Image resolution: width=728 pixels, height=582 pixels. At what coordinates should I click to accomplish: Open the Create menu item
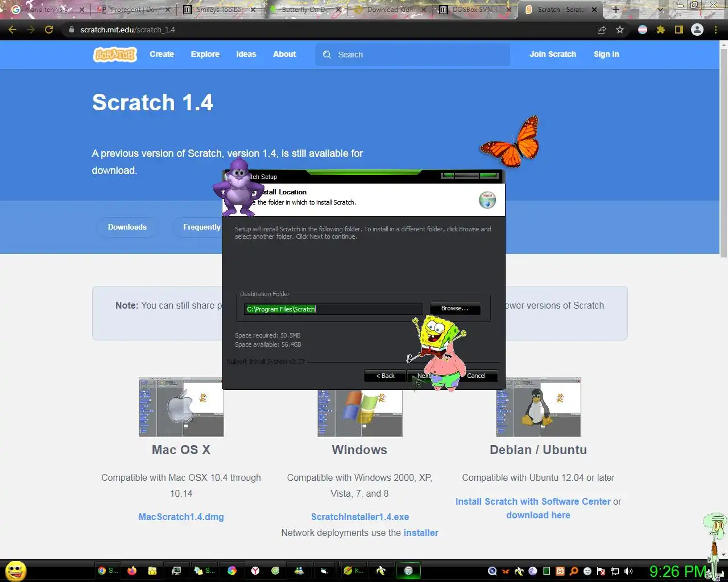tap(162, 54)
